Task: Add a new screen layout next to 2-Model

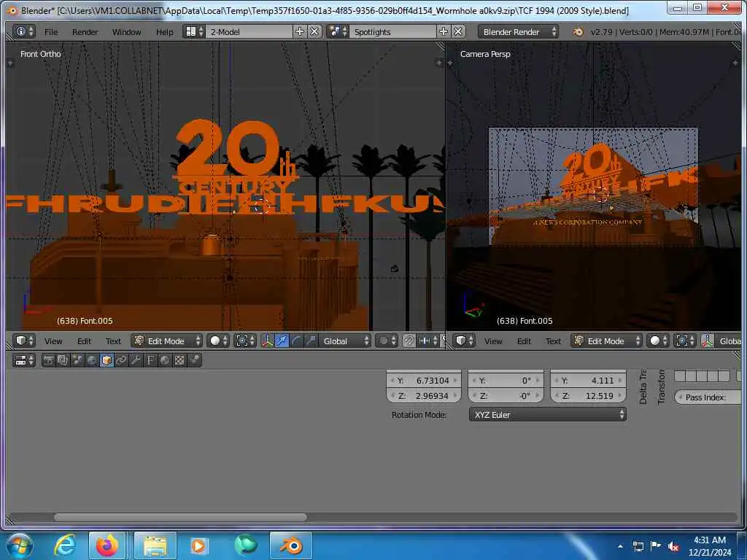Action: (x=300, y=31)
